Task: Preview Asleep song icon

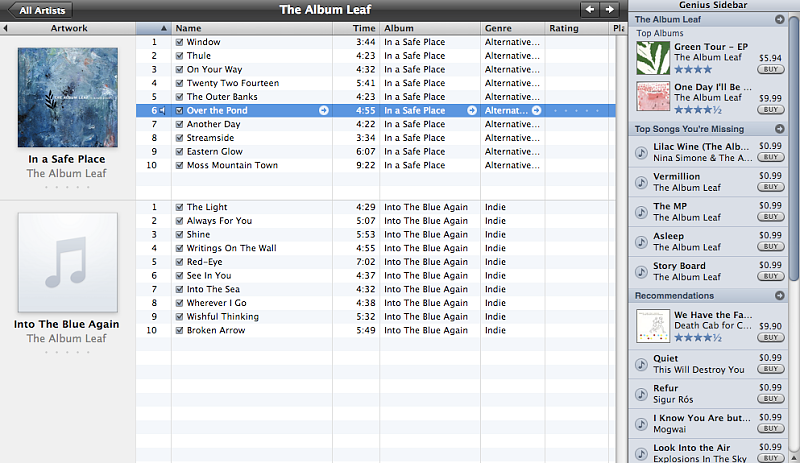Action: tap(641, 241)
